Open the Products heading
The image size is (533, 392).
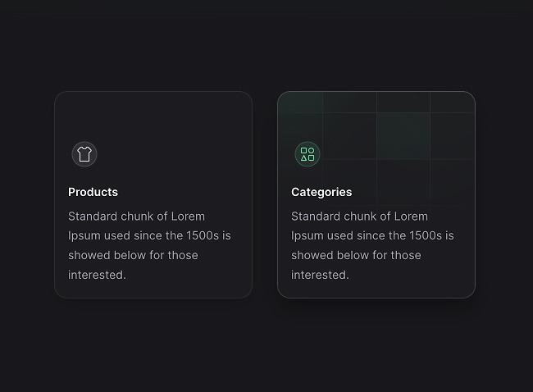93,192
